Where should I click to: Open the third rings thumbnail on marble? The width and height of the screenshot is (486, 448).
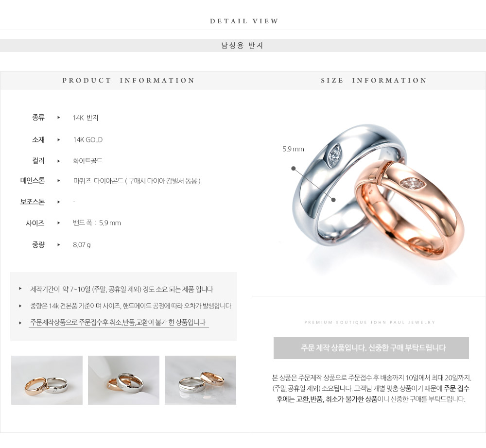[x=200, y=380]
